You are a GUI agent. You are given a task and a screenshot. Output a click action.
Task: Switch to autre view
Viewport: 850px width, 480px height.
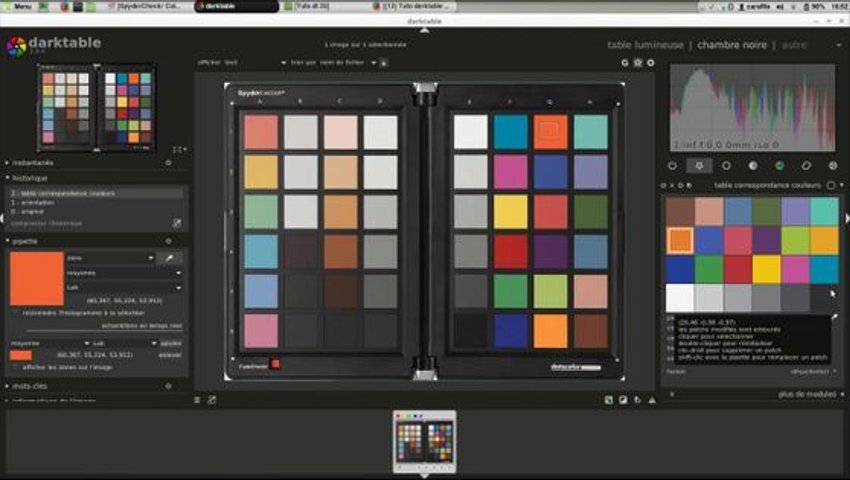(x=794, y=45)
